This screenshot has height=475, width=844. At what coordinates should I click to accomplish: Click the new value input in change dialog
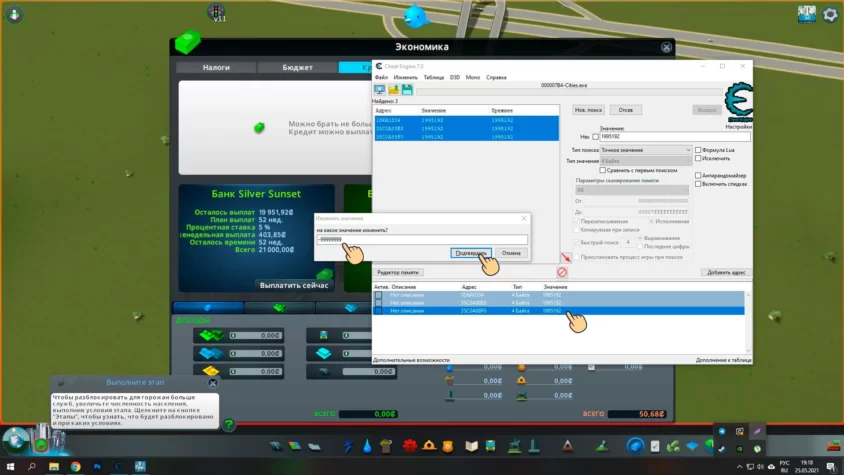(422, 239)
